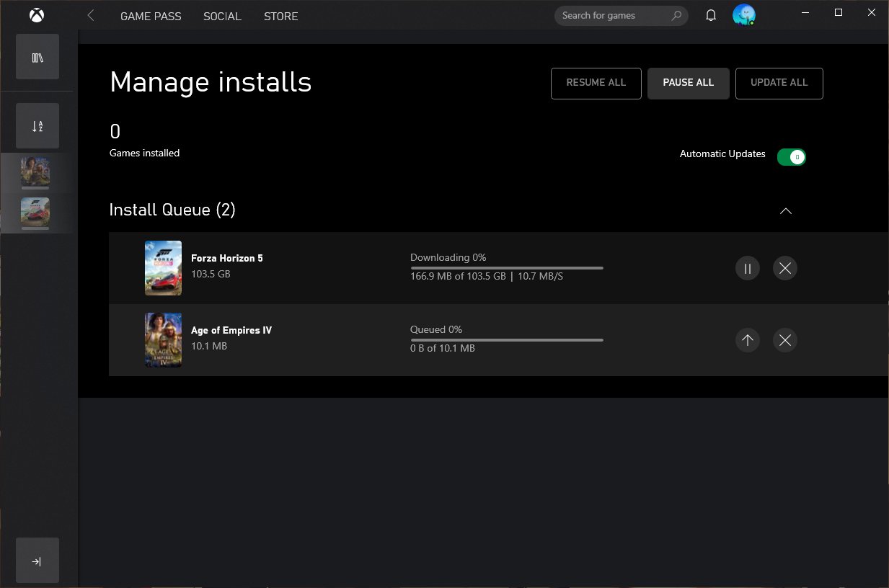This screenshot has width=889, height=588.
Task: Click 10.1 MB size under Age of Empires
Action: tap(209, 347)
